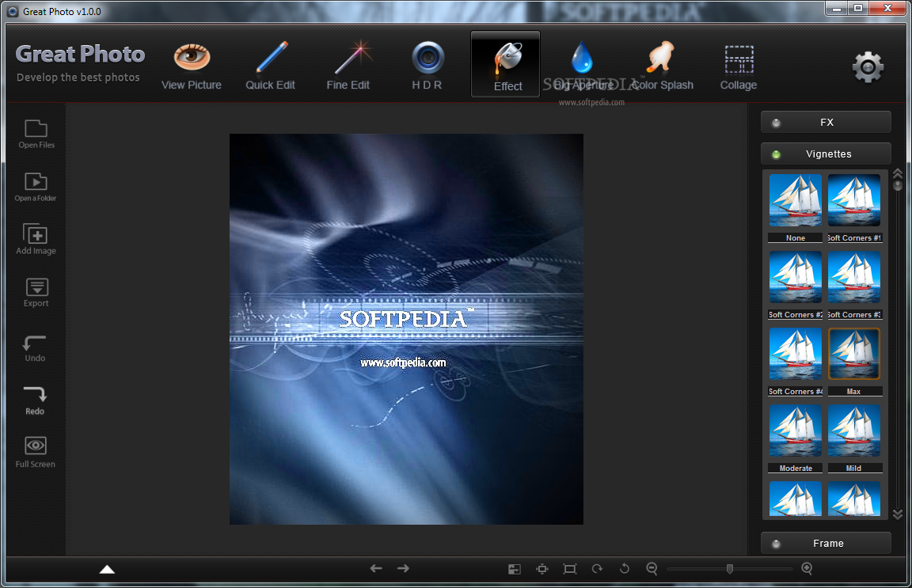Enter Full Screen view
Image resolution: width=912 pixels, height=588 pixels.
[36, 453]
